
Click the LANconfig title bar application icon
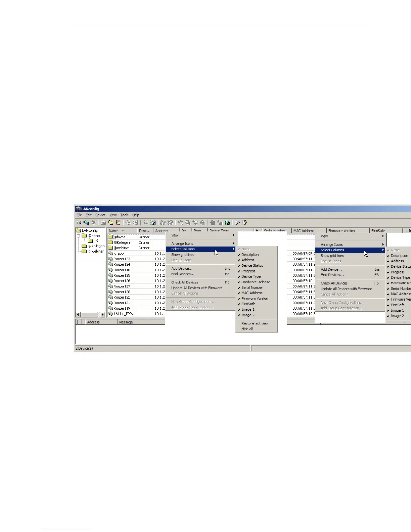(x=78, y=209)
